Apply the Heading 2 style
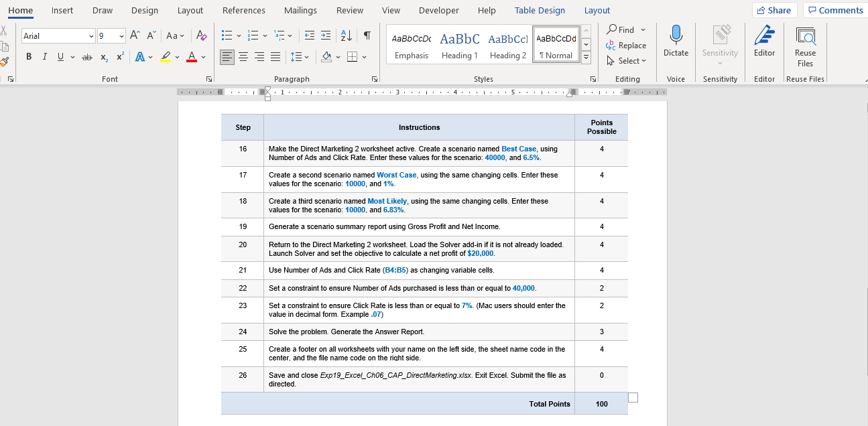The width and height of the screenshot is (868, 426). coord(508,45)
